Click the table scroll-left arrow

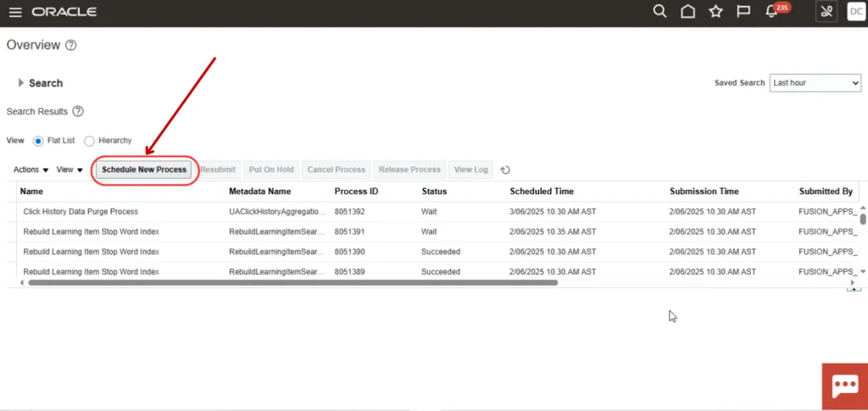click(22, 282)
